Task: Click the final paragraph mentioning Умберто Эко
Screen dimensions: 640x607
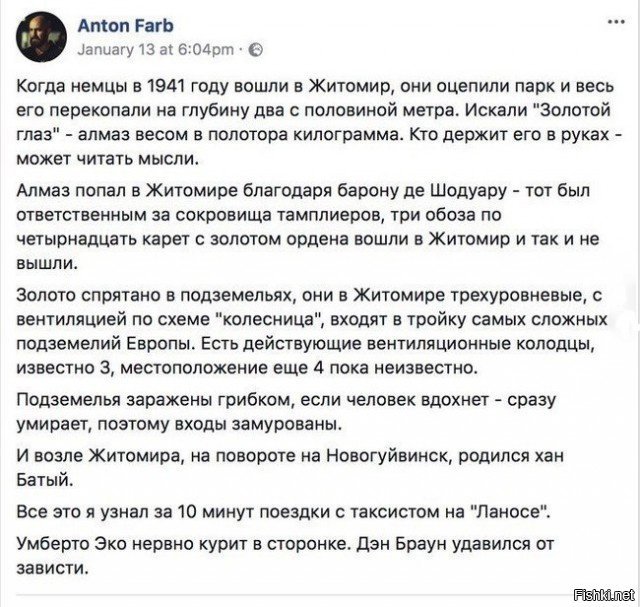Action: click(x=318, y=556)
